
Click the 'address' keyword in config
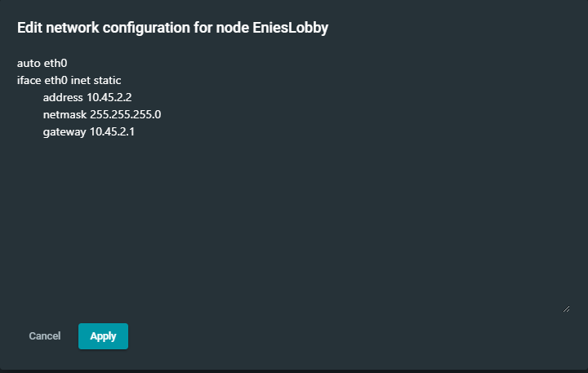pyautogui.click(x=63, y=97)
